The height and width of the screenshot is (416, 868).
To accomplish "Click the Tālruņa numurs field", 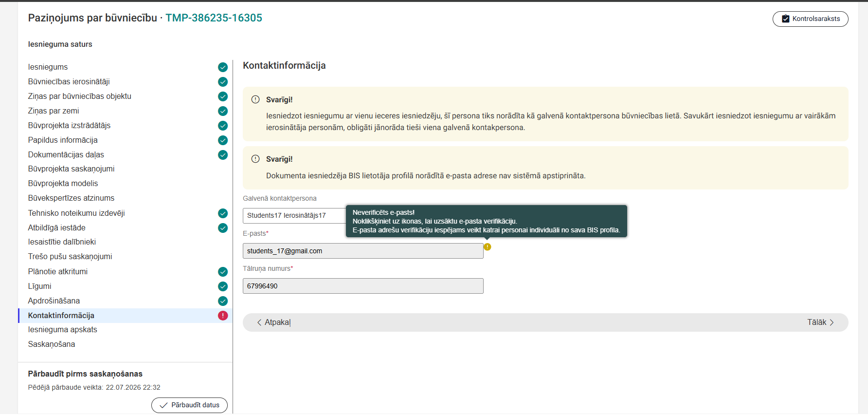I will (x=363, y=286).
